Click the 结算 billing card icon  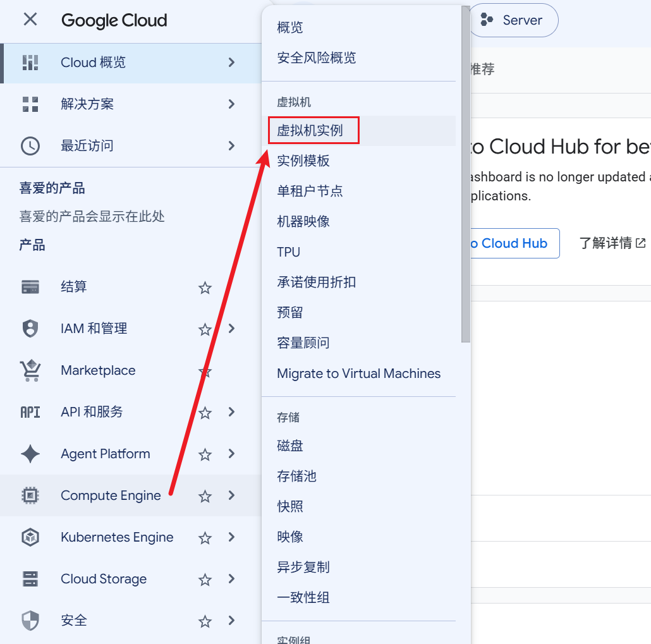pos(30,287)
